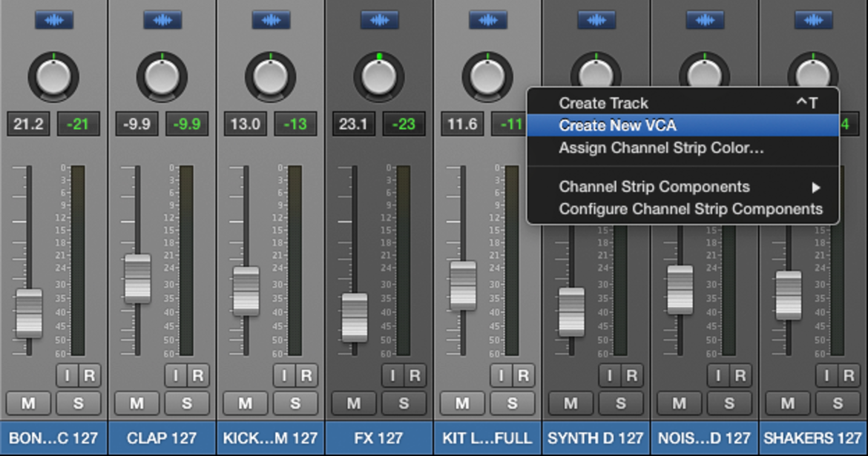
Task: Solo the SHAKERS 127 channel
Action: pyautogui.click(x=838, y=403)
